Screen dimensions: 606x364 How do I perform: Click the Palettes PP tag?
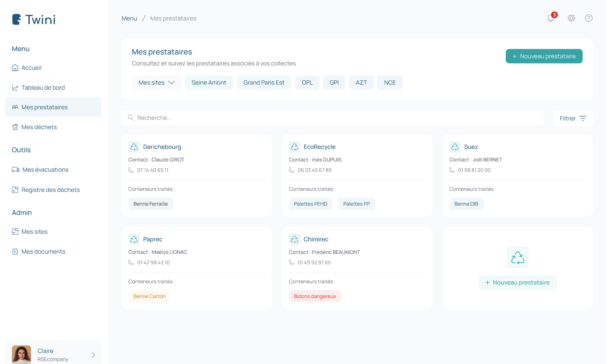356,204
